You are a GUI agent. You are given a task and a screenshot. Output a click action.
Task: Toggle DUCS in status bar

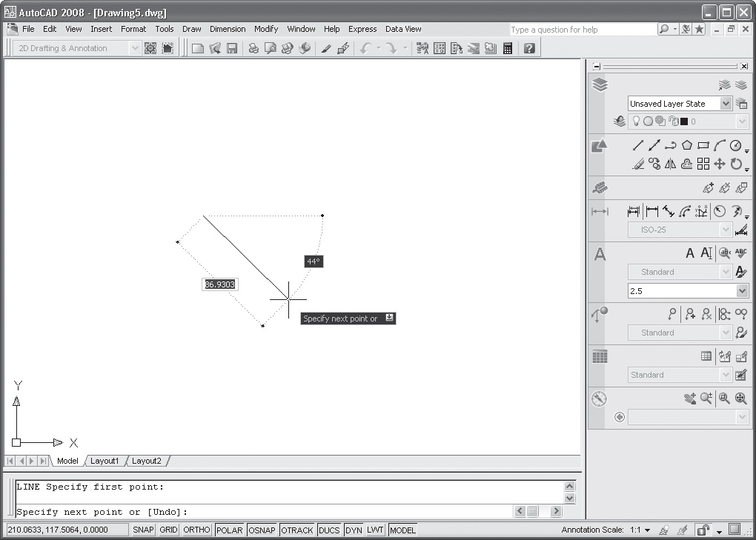(x=329, y=530)
